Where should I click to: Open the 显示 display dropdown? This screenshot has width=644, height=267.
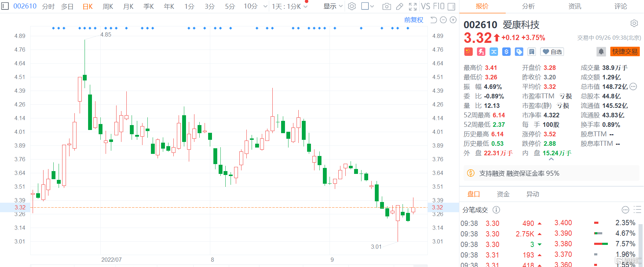pyautogui.click(x=333, y=6)
